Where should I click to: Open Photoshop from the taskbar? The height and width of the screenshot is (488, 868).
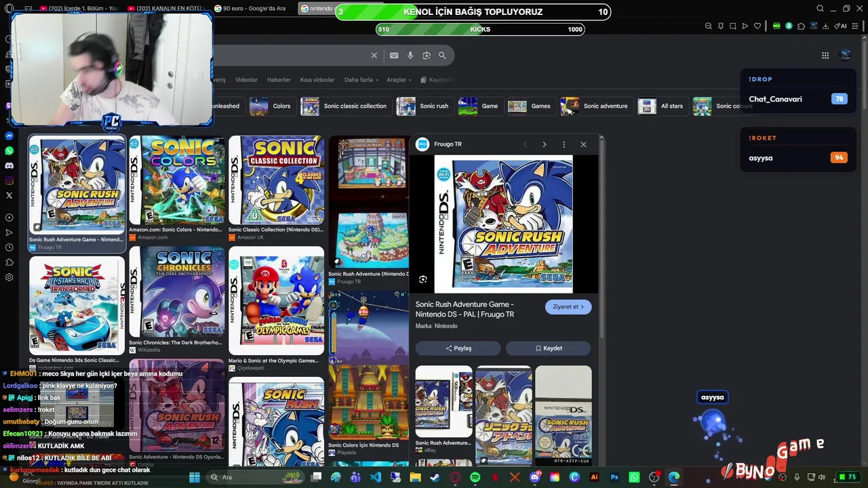tap(614, 477)
